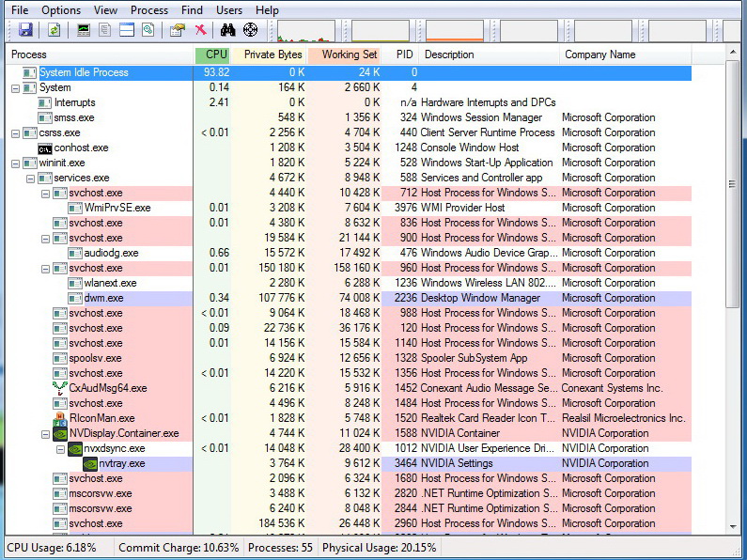Click the CxAudMsg64.exe process icon
The image size is (747, 560).
click(60, 388)
